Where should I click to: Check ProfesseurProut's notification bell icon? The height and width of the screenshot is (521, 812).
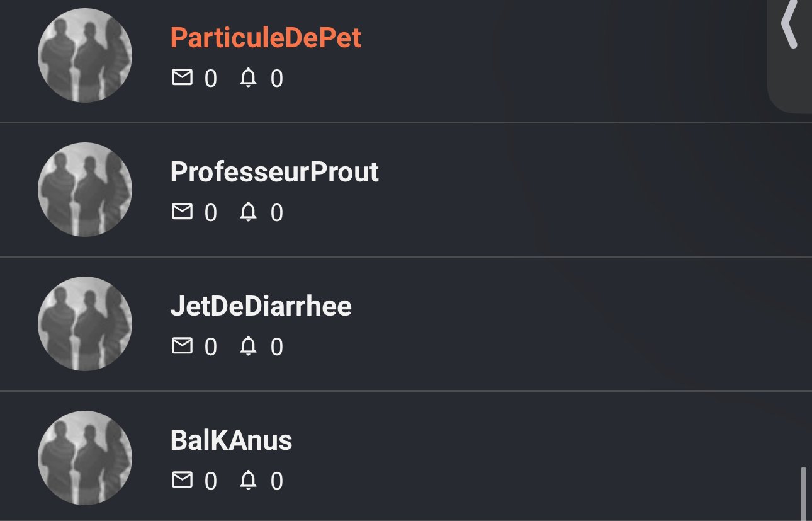(x=249, y=212)
